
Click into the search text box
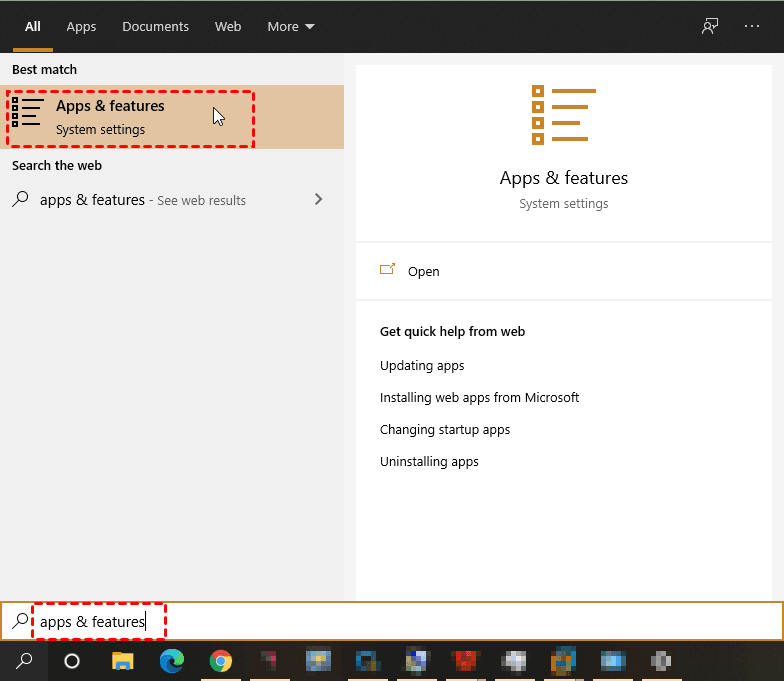click(400, 622)
